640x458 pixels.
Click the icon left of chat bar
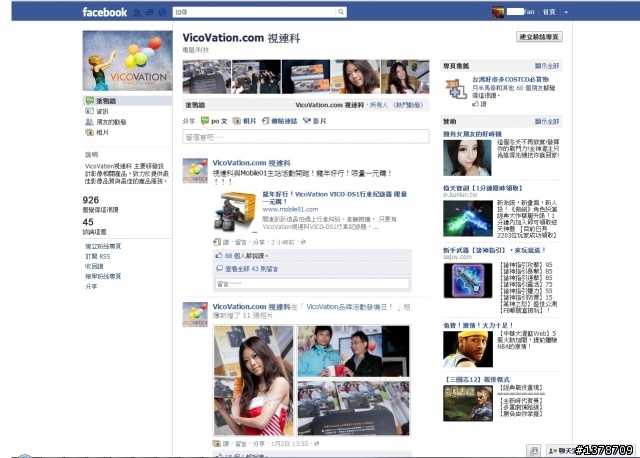pyautogui.click(x=533, y=451)
